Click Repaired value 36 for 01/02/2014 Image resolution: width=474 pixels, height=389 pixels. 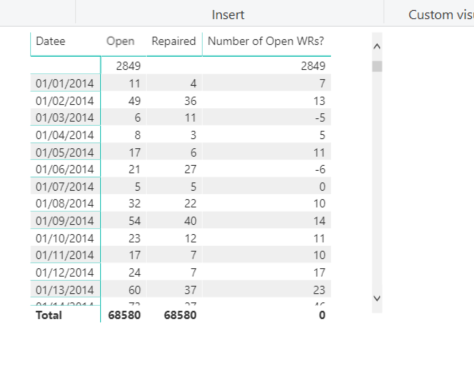190,101
